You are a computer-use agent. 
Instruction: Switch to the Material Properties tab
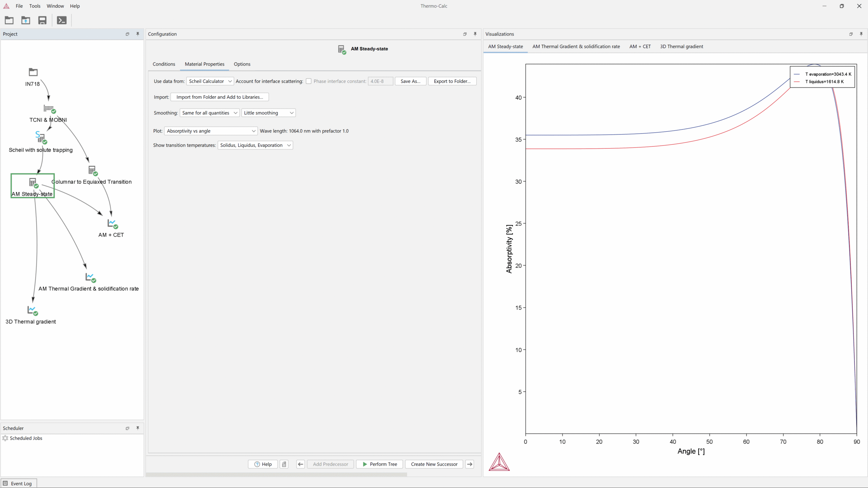pos(204,64)
